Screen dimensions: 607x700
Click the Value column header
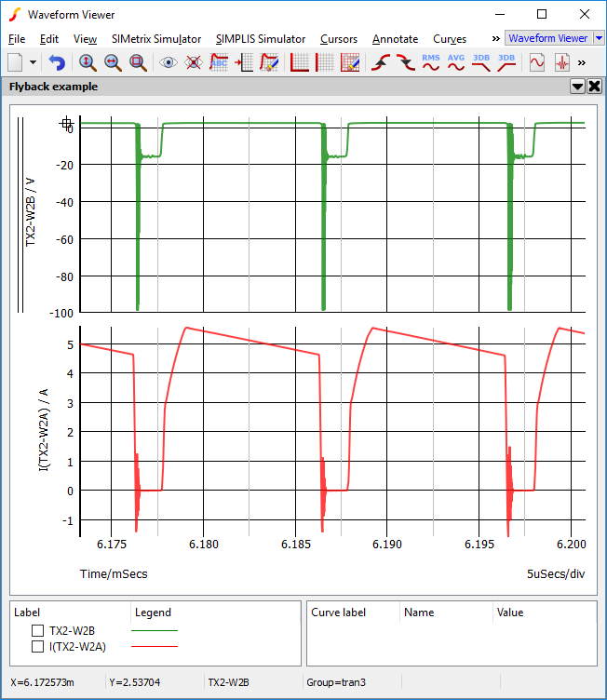pos(510,612)
